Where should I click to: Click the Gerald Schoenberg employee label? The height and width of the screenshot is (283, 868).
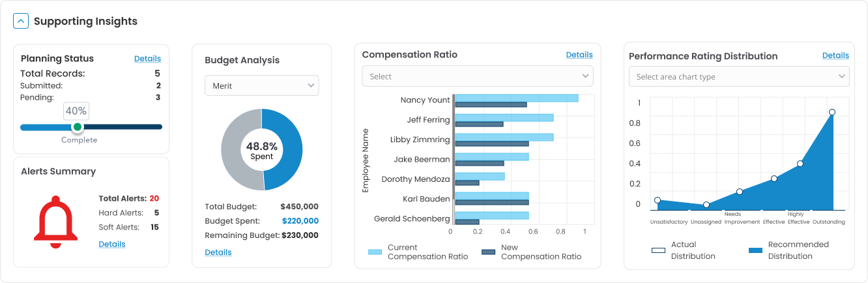(x=412, y=218)
